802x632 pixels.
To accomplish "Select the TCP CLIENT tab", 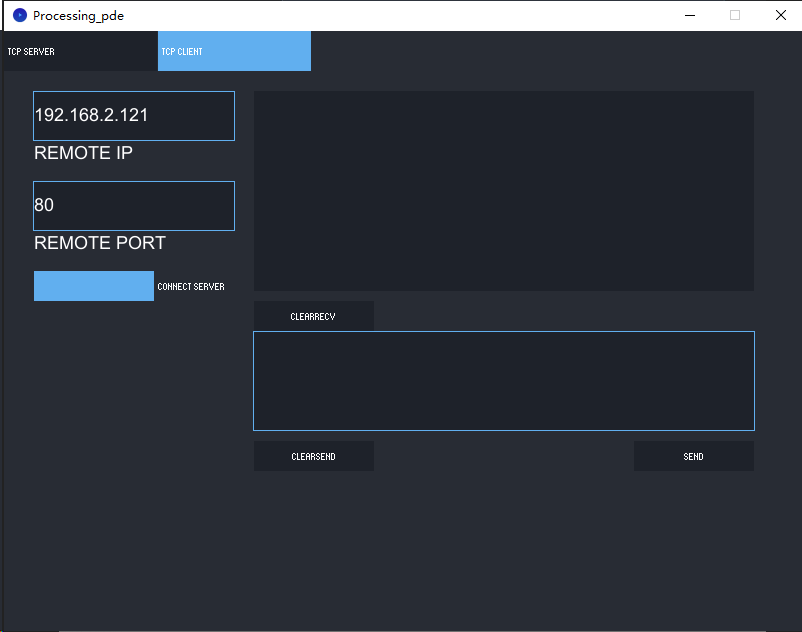I will [234, 51].
